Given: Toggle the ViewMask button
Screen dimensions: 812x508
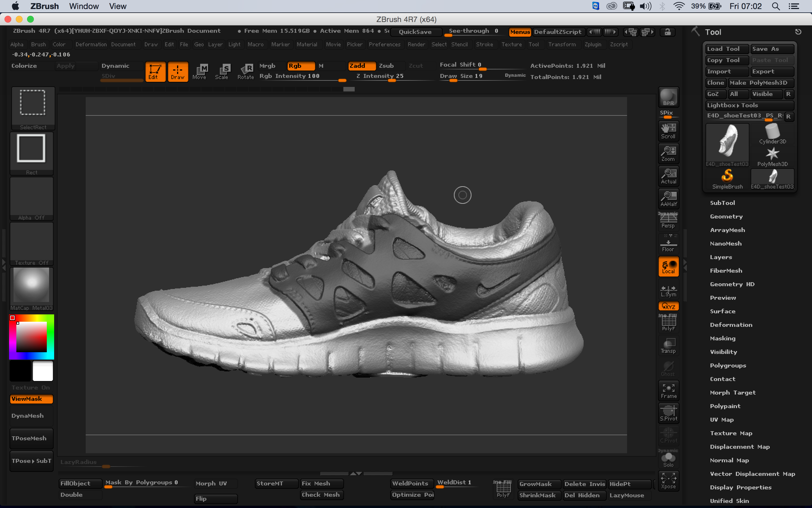Looking at the screenshot, I should (x=32, y=399).
